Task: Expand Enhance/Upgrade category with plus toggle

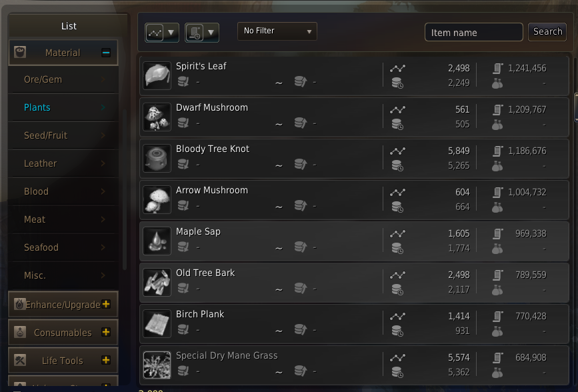Action: [x=106, y=304]
